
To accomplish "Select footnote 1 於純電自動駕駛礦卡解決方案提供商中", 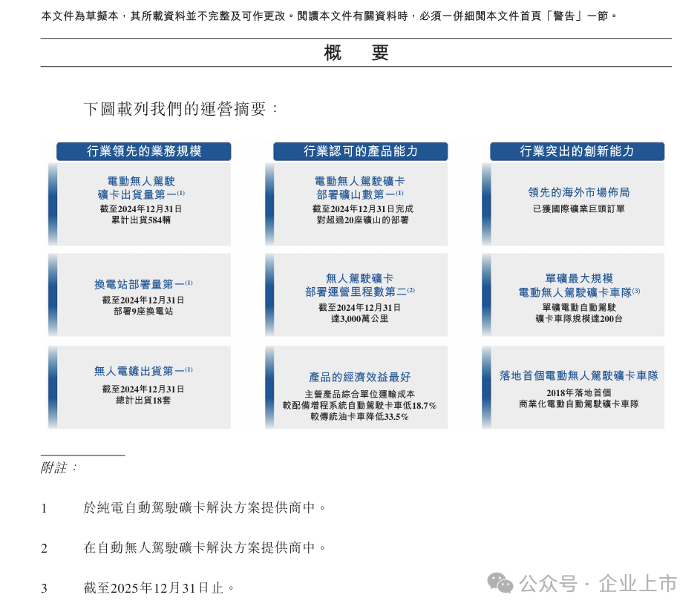I will coord(204,507).
